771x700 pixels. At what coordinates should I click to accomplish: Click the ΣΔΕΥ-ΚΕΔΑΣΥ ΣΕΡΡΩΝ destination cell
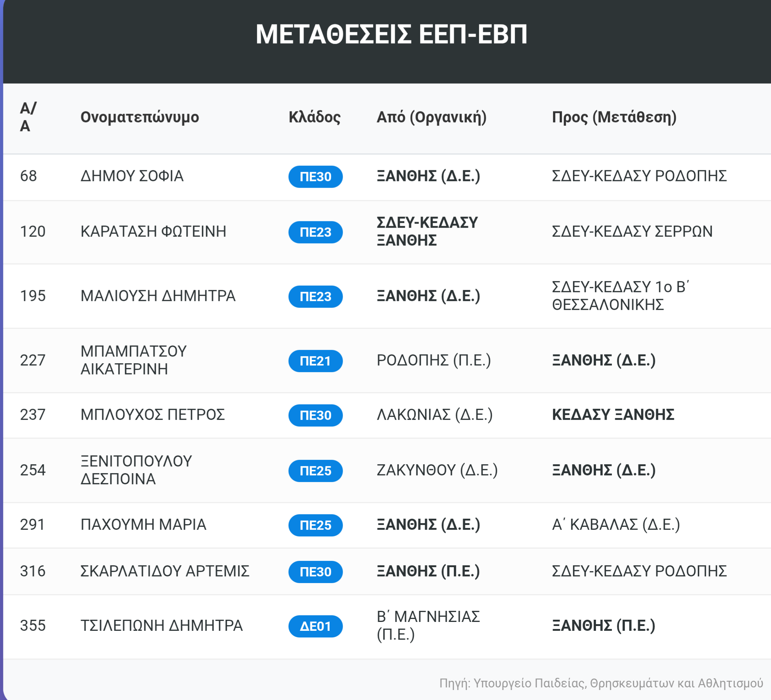pyautogui.click(x=632, y=231)
